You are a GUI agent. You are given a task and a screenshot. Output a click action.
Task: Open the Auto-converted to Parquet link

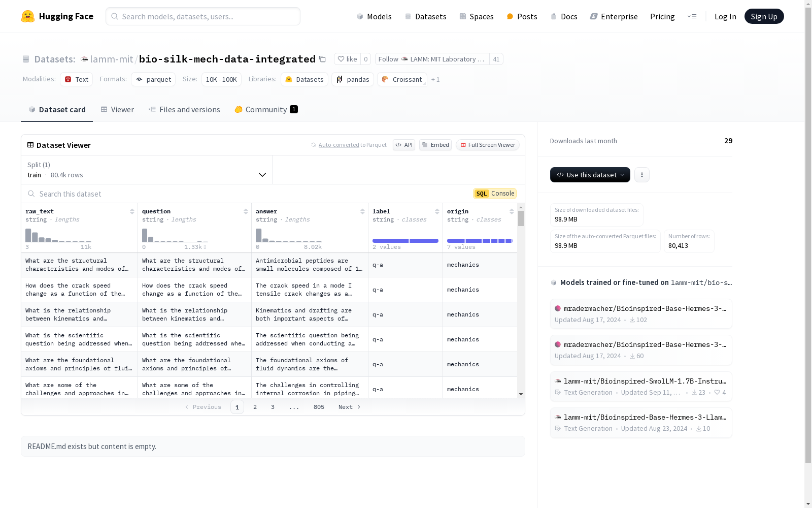coord(352,145)
